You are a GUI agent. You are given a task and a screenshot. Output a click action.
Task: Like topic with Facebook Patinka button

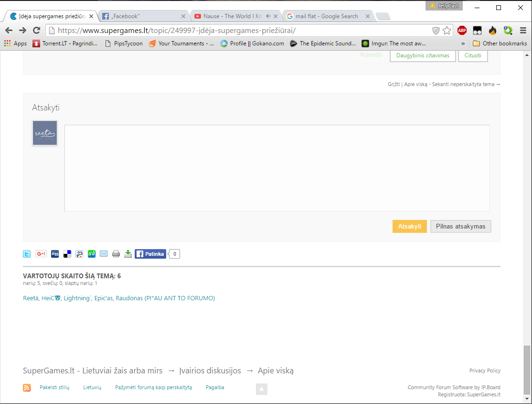[x=150, y=254]
